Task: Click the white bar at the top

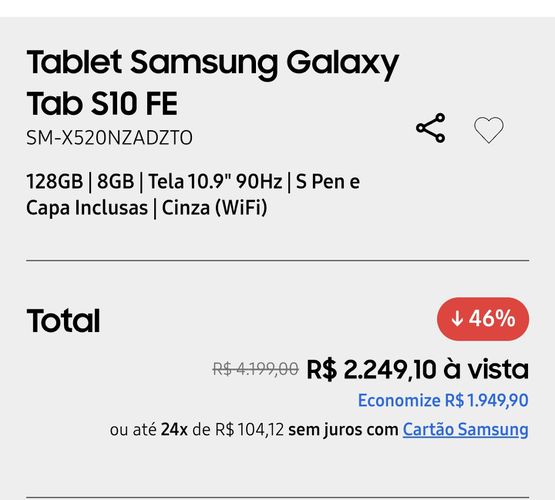Action: 278,8
